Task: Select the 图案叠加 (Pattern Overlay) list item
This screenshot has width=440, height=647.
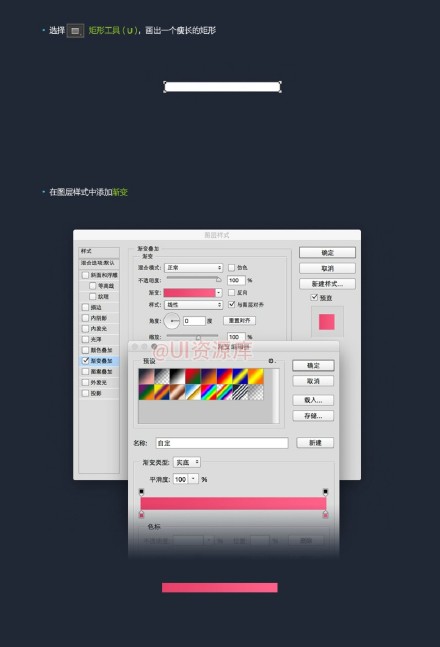Action: [x=99, y=371]
